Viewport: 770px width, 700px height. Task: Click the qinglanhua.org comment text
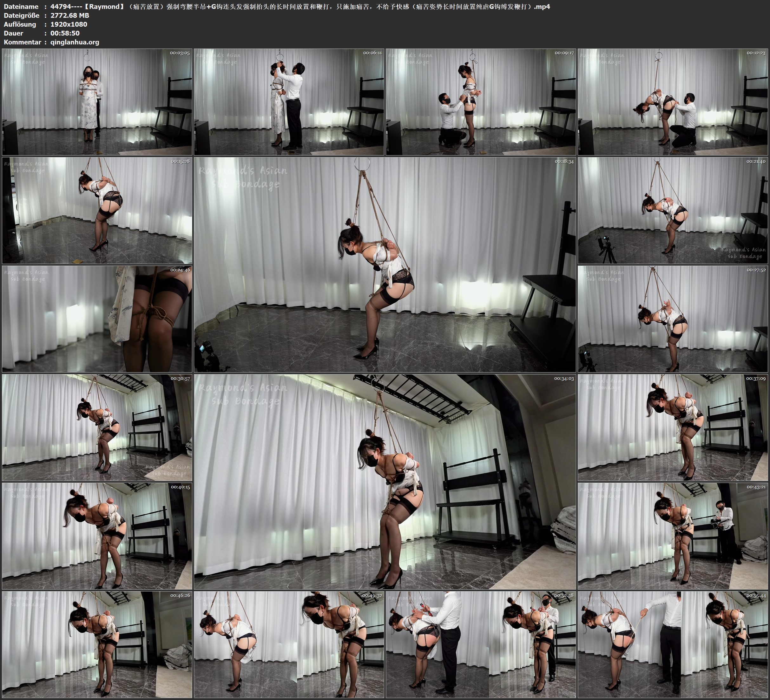(75, 43)
